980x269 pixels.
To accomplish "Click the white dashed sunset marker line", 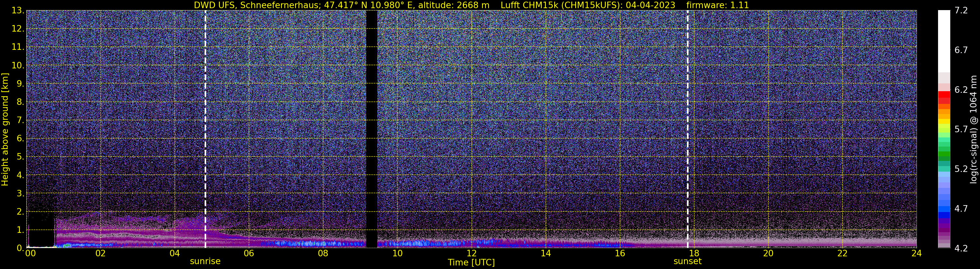I will pos(688,129).
